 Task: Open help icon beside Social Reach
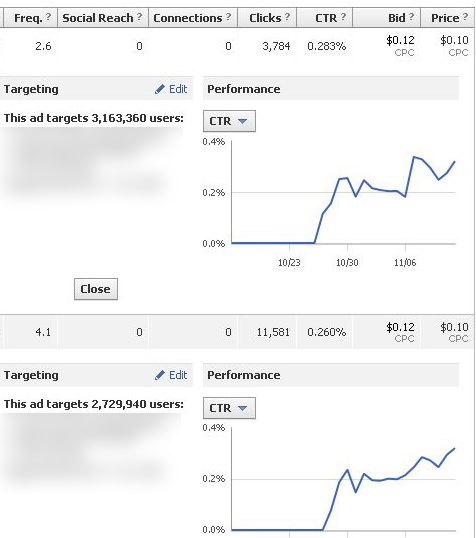tap(139, 16)
